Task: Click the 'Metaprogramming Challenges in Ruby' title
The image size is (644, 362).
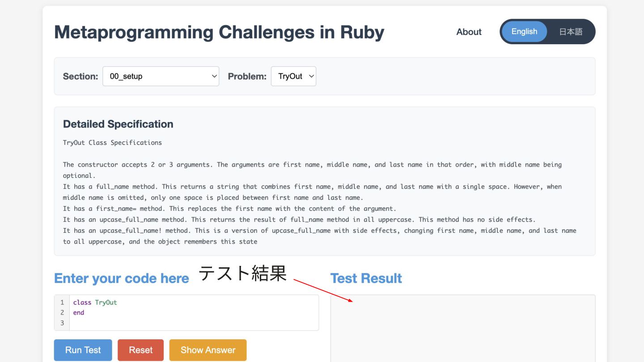Action: pyautogui.click(x=219, y=32)
